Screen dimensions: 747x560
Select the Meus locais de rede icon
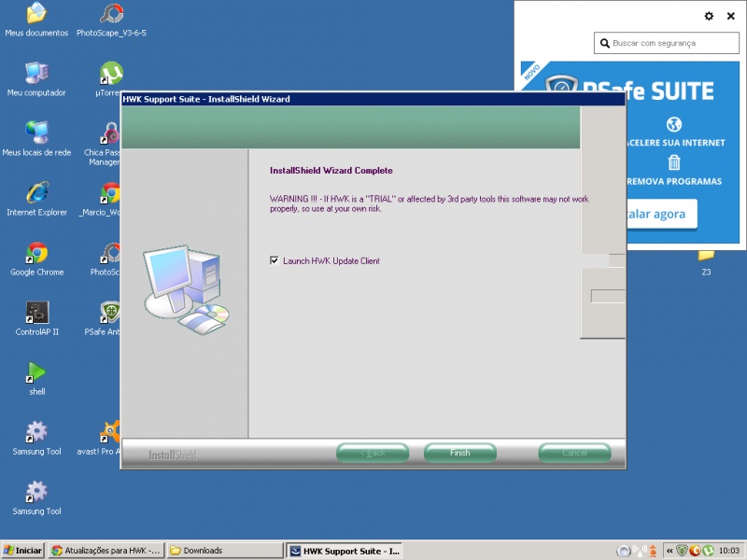pyautogui.click(x=36, y=139)
